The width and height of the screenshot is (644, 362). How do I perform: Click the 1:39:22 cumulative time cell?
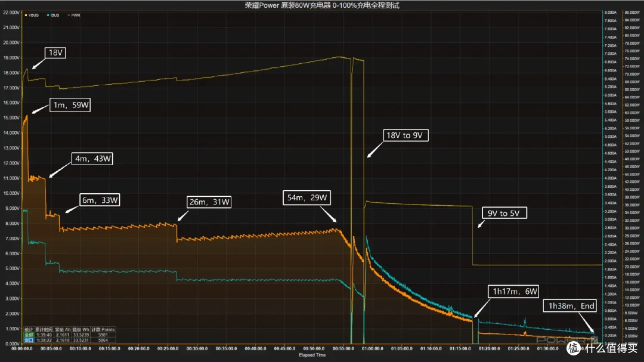pyautogui.click(x=44, y=340)
